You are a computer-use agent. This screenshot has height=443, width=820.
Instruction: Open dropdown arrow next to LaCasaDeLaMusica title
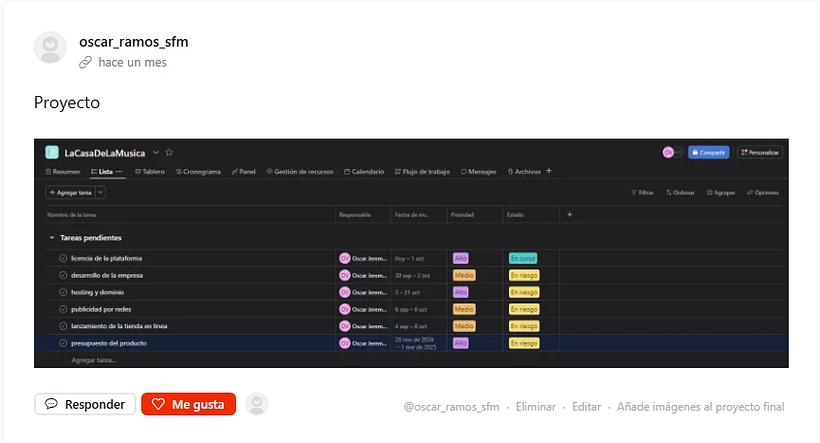point(156,153)
